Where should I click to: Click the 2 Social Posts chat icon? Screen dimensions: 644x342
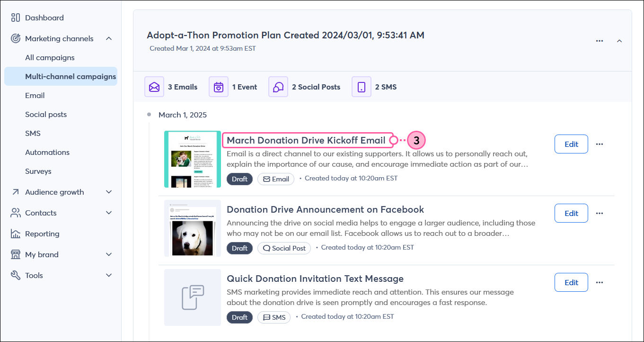(x=278, y=87)
